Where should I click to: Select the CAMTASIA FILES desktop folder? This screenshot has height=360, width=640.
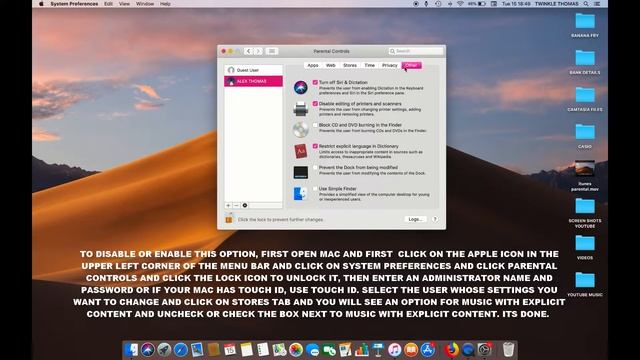(x=585, y=99)
